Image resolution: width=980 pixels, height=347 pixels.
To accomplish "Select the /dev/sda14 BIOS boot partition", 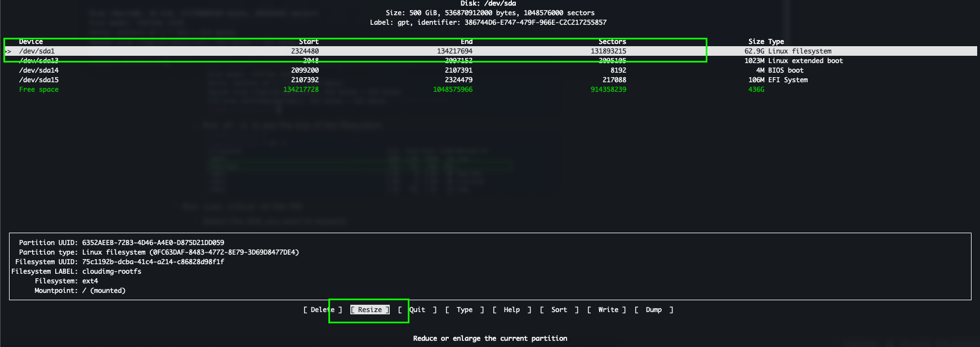I will pyautogui.click(x=38, y=70).
